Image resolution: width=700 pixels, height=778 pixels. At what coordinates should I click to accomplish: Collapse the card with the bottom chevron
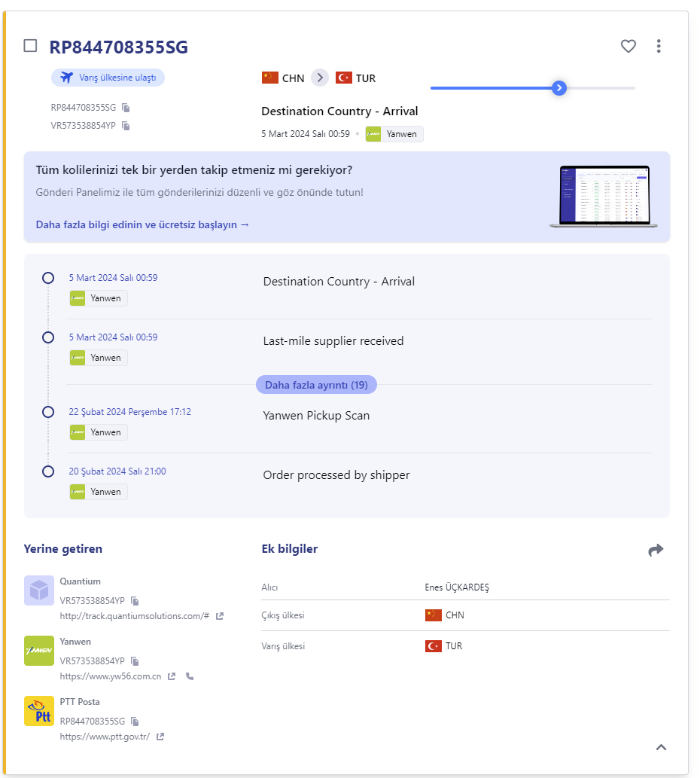[x=661, y=747]
